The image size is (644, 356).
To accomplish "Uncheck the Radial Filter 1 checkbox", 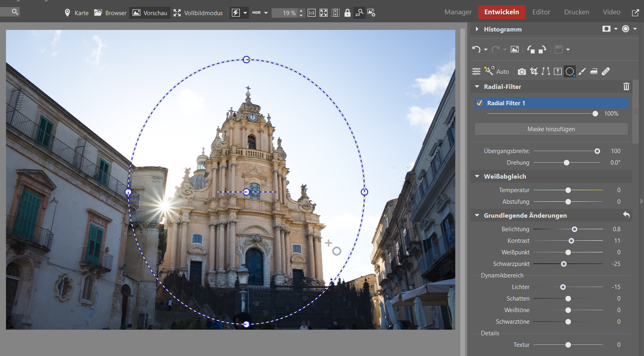I will tap(480, 103).
